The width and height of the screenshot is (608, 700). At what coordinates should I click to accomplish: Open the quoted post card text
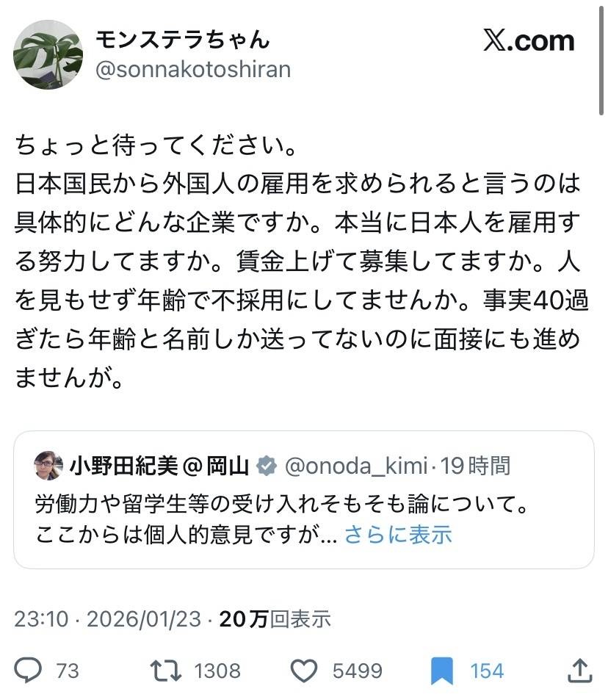pos(282,505)
